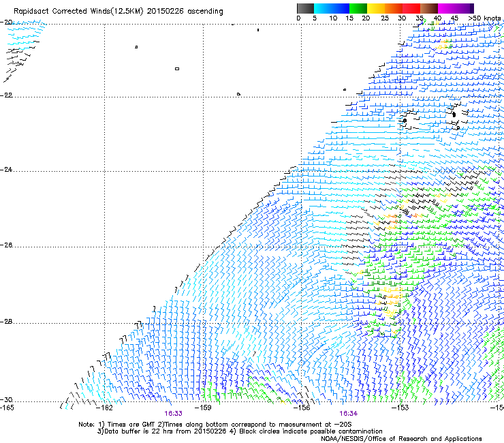The height and width of the screenshot is (443, 504).
Task: Click the date 20150226 in title
Action: pyautogui.click(x=166, y=12)
